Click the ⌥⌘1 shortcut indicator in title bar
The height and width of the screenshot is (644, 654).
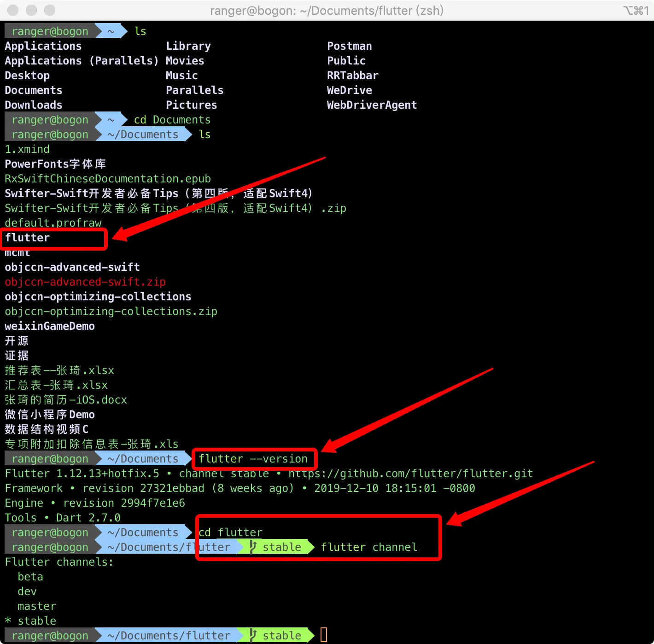click(636, 10)
